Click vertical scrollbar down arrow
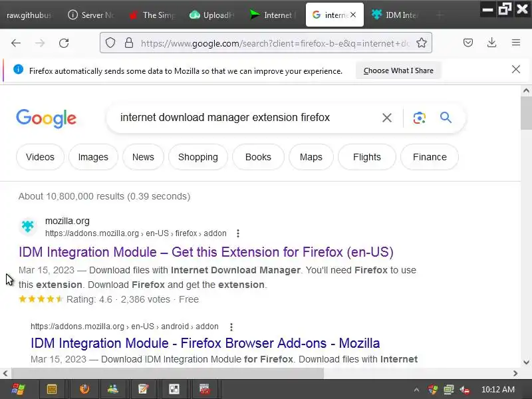Image resolution: width=532 pixels, height=399 pixels. [526, 362]
